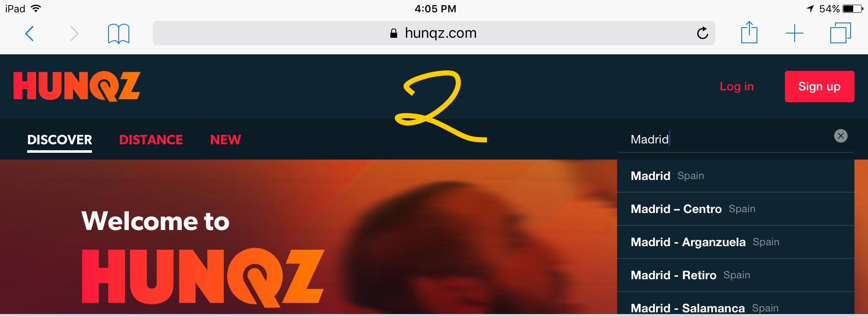
Task: Open the Safari bookmarks book icon
Action: pos(119,34)
